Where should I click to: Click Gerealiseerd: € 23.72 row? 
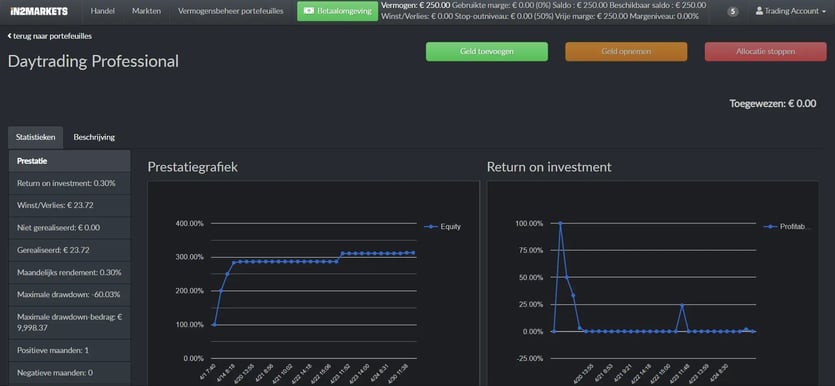[x=70, y=250]
